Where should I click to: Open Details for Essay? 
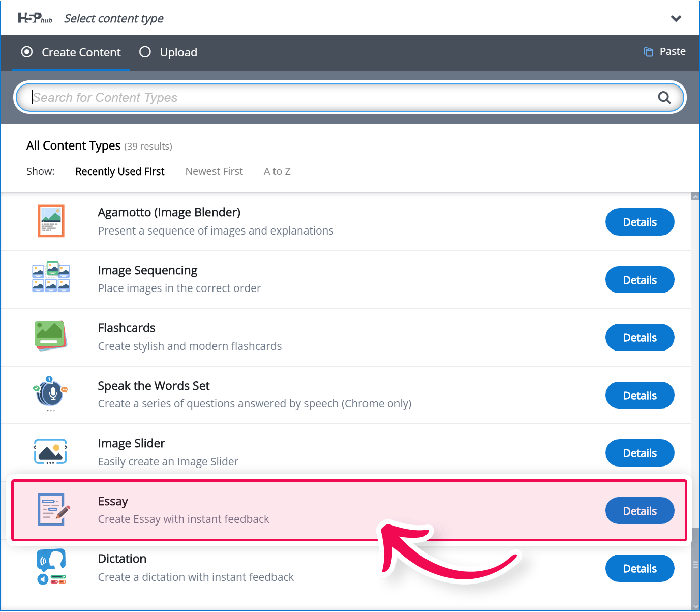point(640,511)
